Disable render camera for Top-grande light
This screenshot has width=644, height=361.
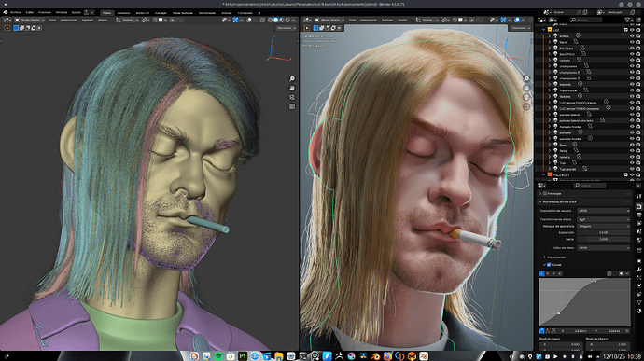tap(637, 169)
